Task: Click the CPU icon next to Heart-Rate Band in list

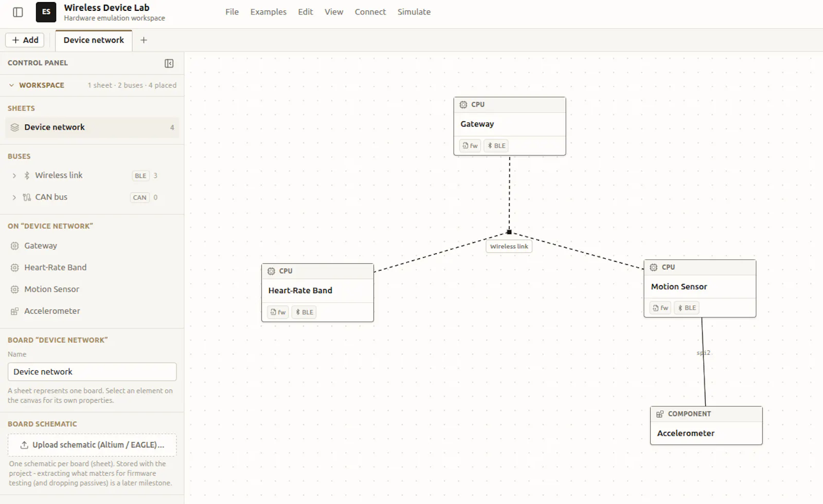Action: (x=15, y=267)
